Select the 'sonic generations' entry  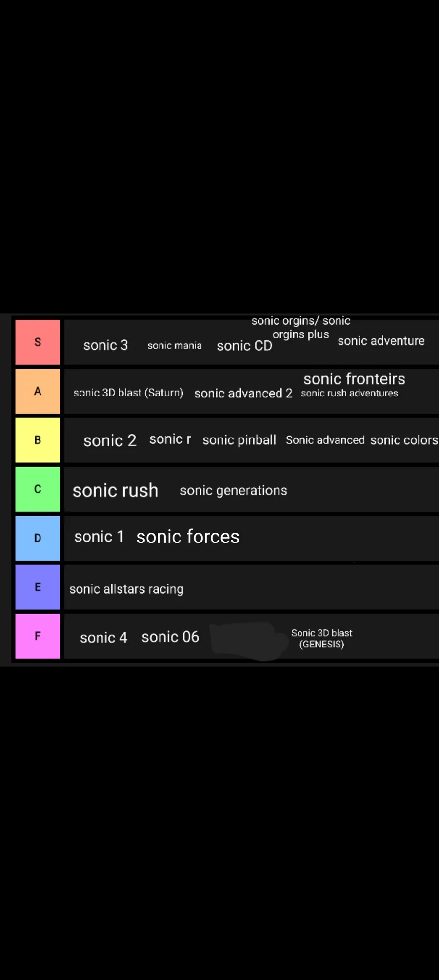(233, 490)
